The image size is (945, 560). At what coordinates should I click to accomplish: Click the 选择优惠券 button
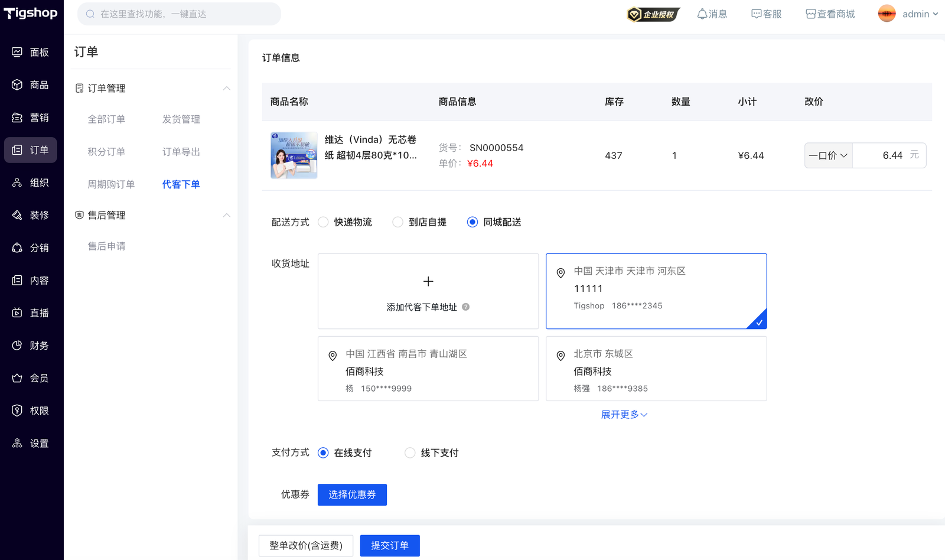coord(352,495)
